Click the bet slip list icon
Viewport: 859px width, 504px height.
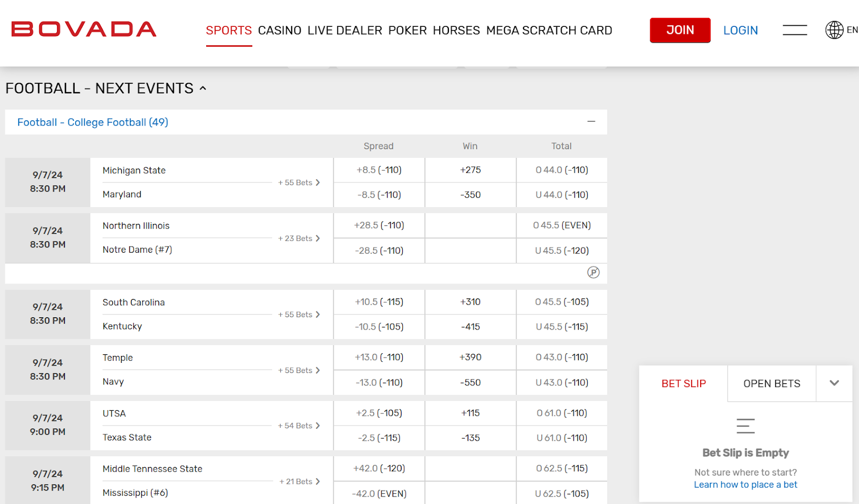coord(746,426)
